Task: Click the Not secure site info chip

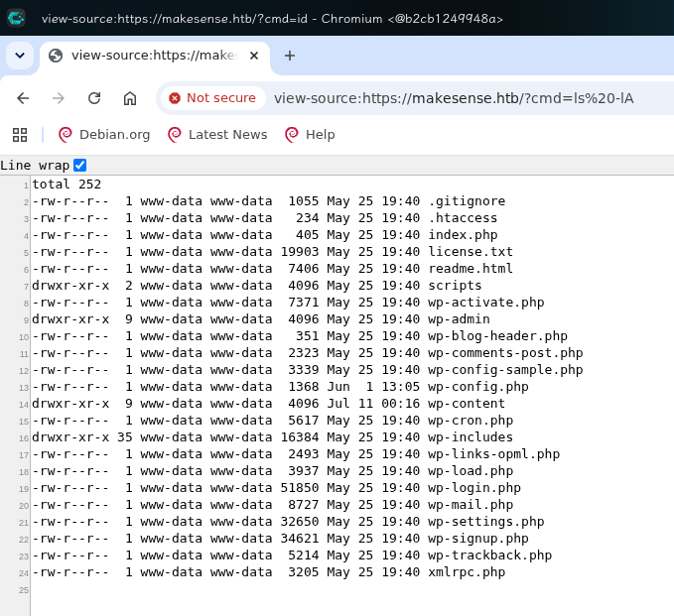Action: point(213,98)
